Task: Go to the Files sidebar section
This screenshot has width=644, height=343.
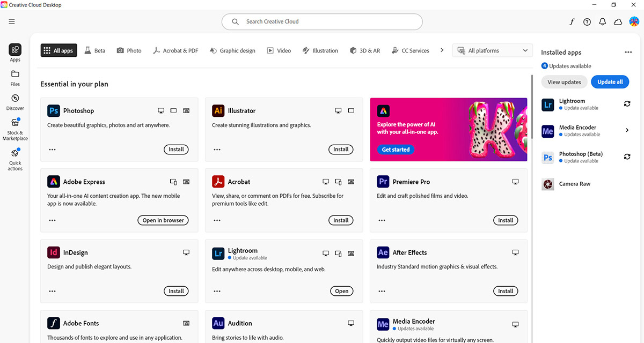Action: click(x=15, y=78)
